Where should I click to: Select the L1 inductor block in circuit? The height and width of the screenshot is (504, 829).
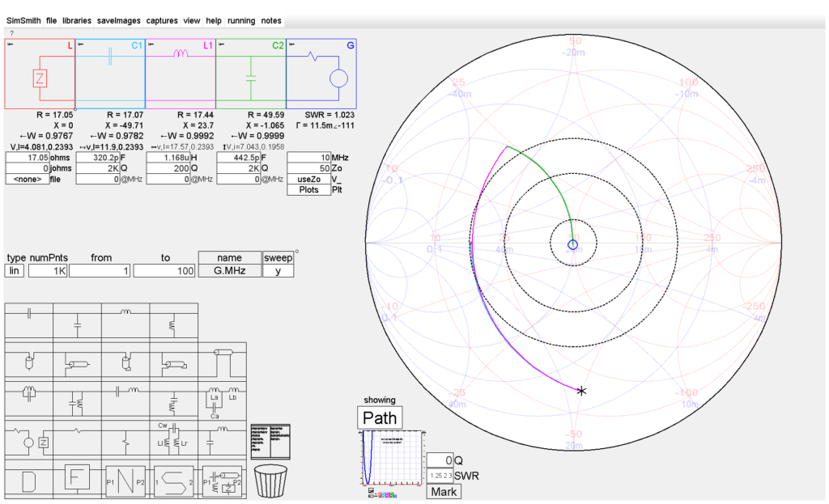181,74
